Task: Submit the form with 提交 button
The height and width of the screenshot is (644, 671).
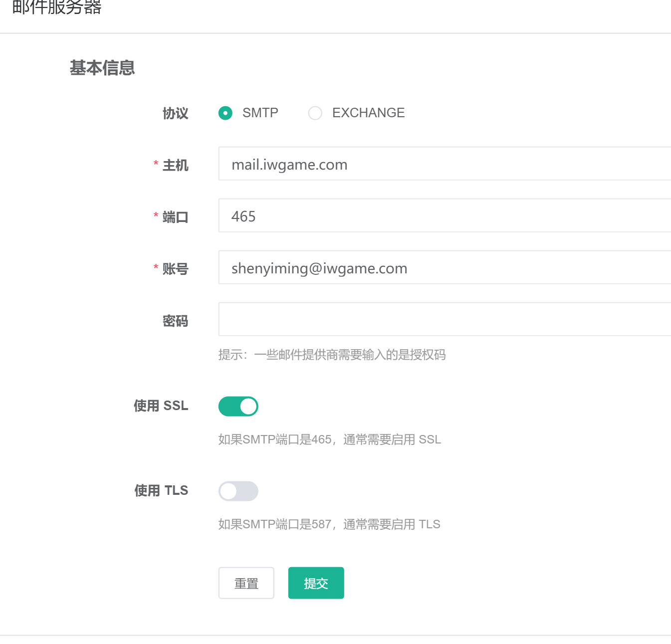Action: pos(316,583)
